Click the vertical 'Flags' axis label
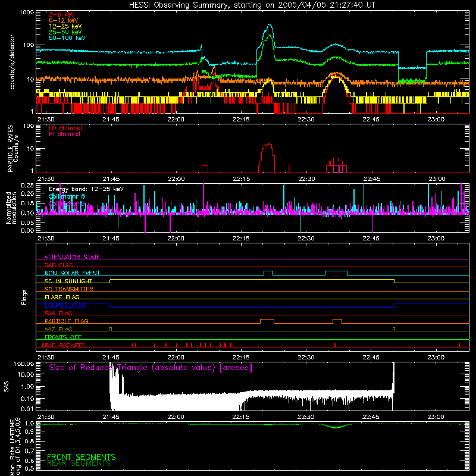Screen dimensions: 476x476 pyautogui.click(x=24, y=297)
